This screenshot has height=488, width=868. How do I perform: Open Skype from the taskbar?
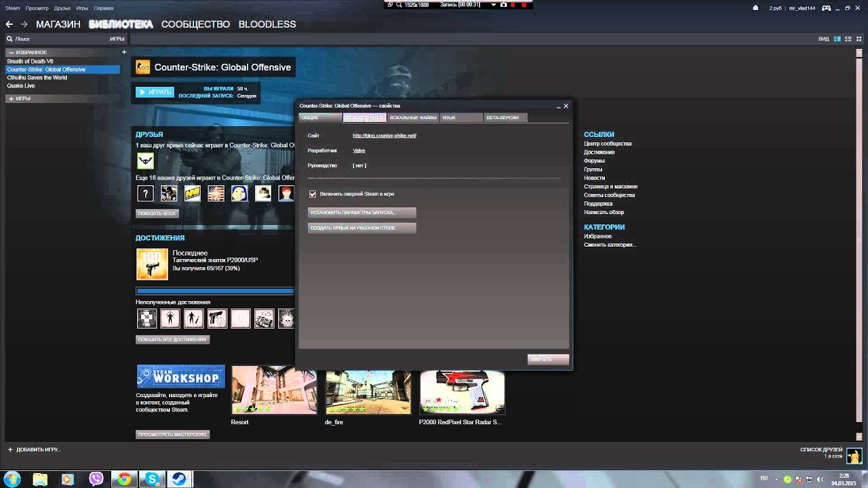[x=153, y=479]
